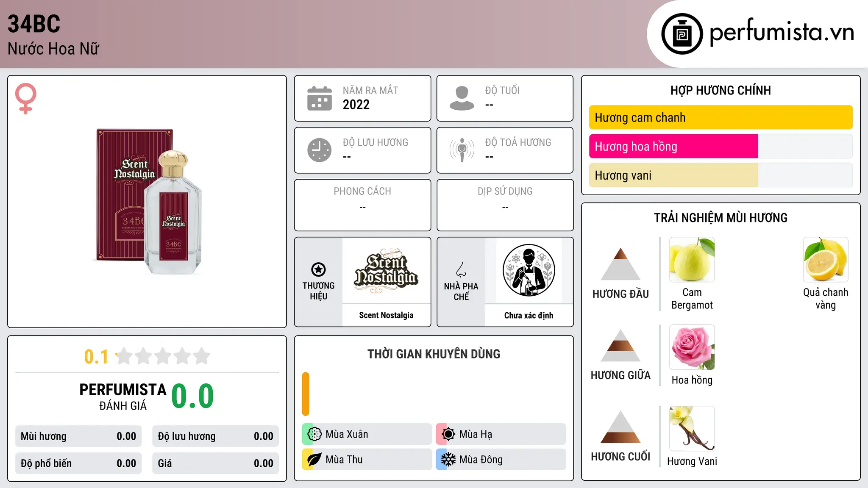Click the calendar icon beside Năm Ra Mắt
Viewport: 868px width, 488px height.
click(x=320, y=98)
